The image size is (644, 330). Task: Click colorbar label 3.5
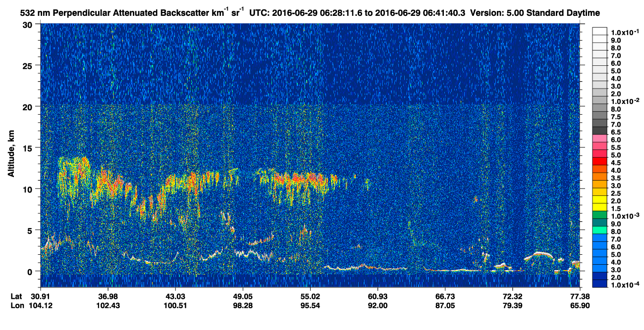pyautogui.click(x=616, y=178)
